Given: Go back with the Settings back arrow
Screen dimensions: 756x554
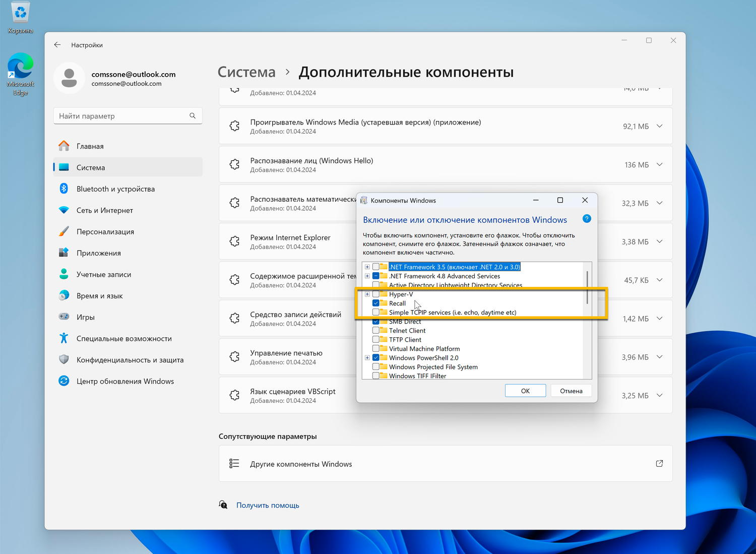Looking at the screenshot, I should click(57, 45).
